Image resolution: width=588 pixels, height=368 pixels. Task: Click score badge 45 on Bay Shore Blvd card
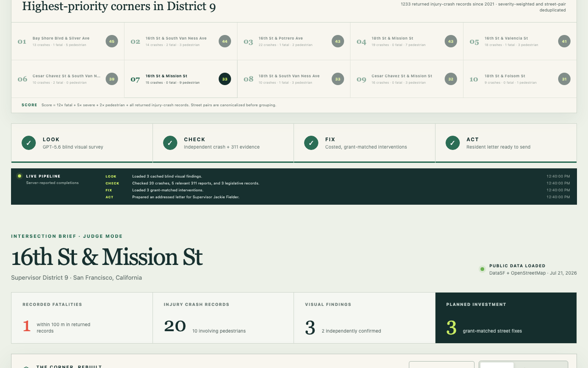112,41
